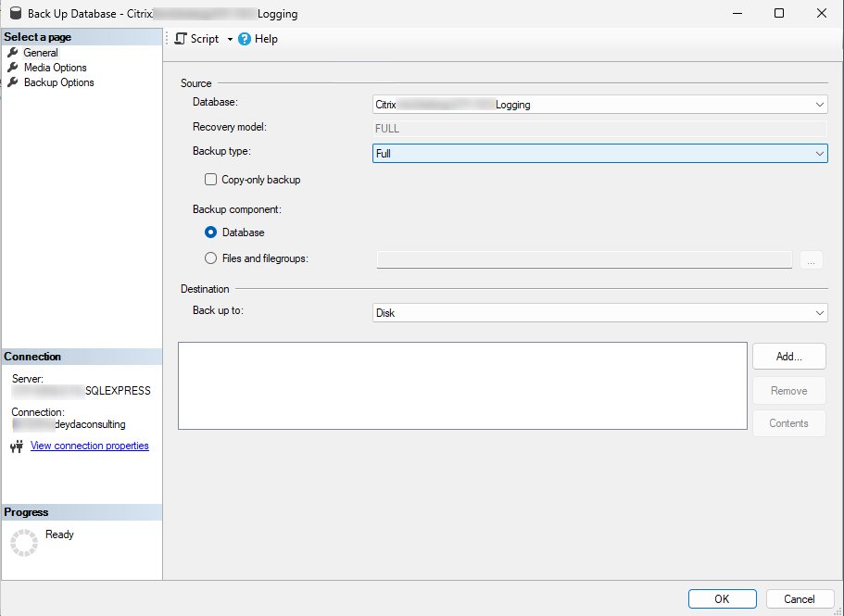844x616 pixels.
Task: Click the database icon in title bar
Action: coord(16,14)
